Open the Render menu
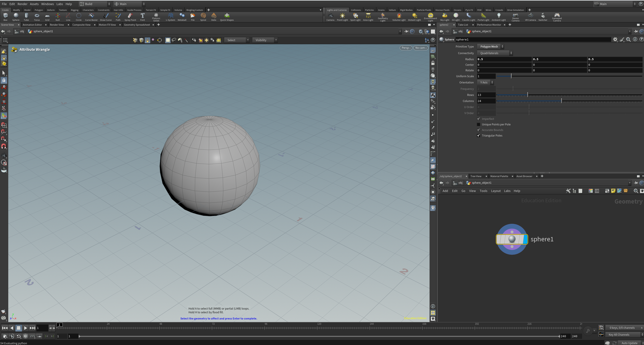 point(22,4)
